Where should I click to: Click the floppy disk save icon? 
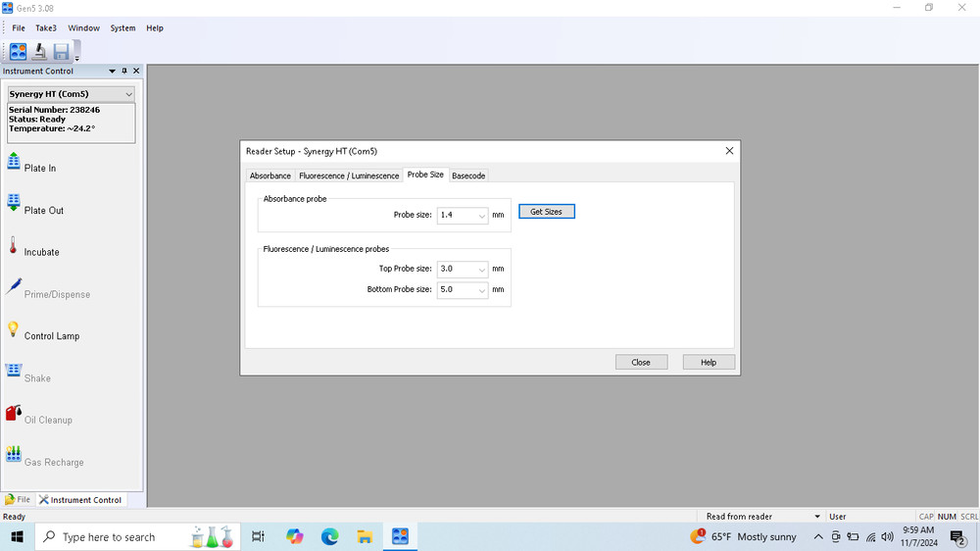click(62, 52)
